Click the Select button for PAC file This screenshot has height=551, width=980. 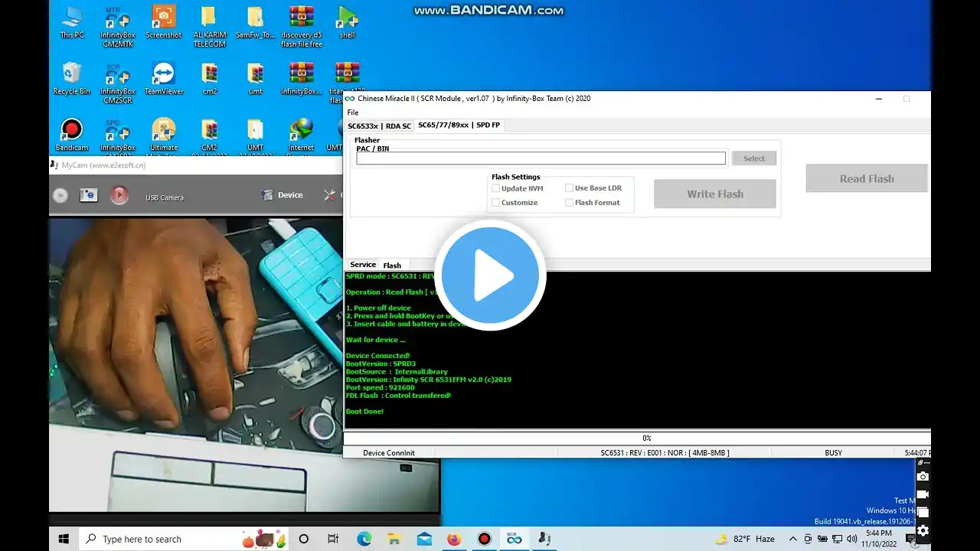[x=754, y=158]
